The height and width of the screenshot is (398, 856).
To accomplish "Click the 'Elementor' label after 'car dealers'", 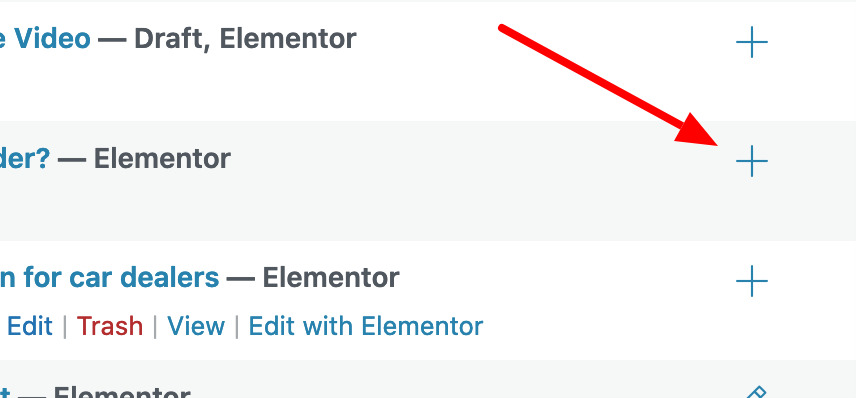I will point(331,278).
